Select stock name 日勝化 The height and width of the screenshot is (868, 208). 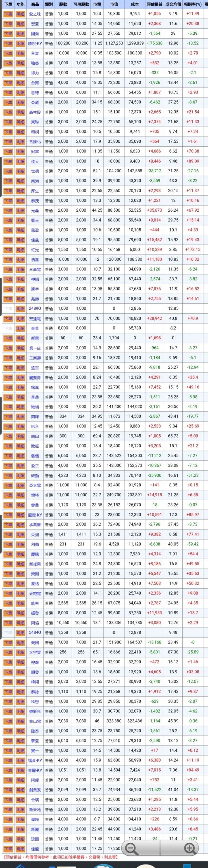point(35,141)
